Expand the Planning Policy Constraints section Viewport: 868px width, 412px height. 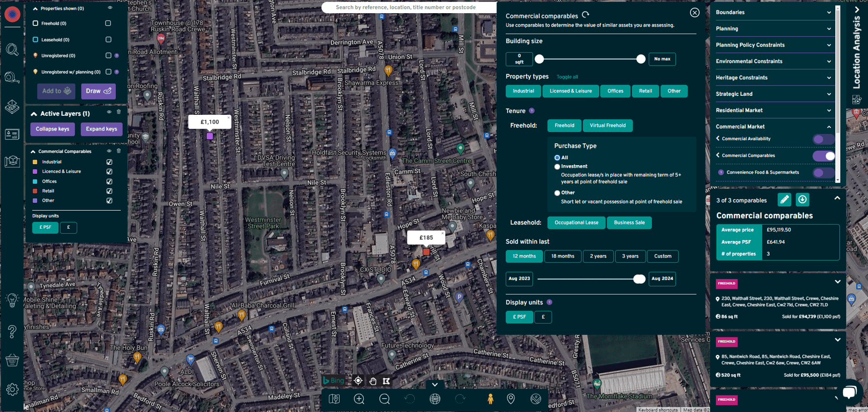tap(773, 45)
